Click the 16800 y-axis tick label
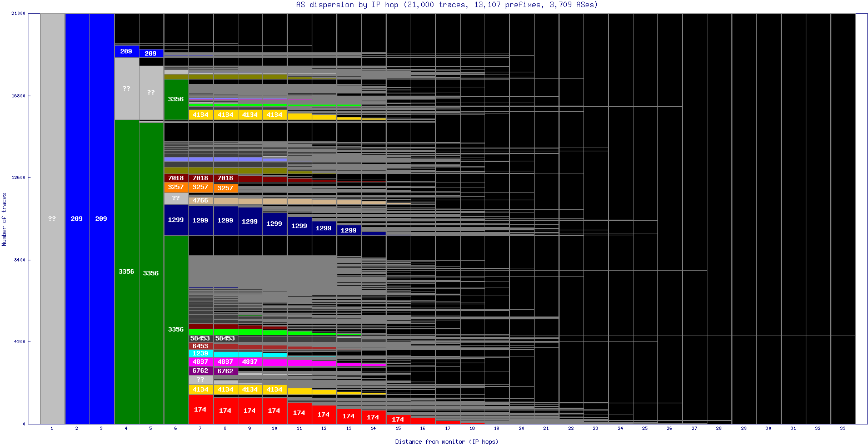Viewport: 868px width, 445px height. (18, 96)
